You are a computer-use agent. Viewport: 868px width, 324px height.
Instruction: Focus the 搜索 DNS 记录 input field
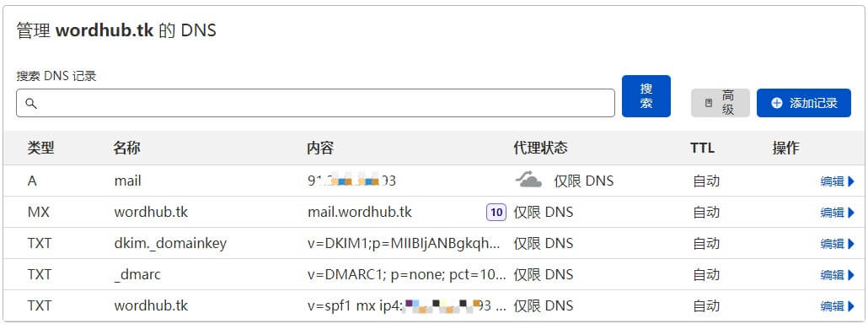pyautogui.click(x=315, y=103)
